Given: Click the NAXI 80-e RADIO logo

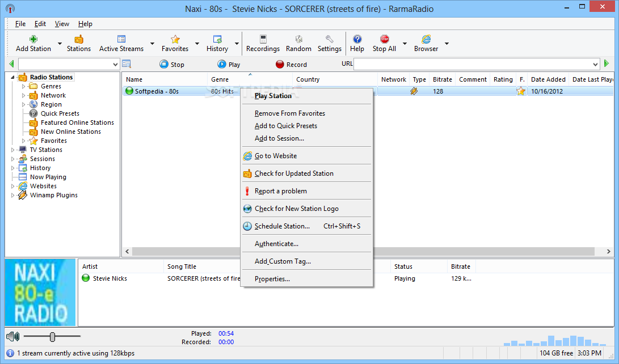Looking at the screenshot, I should (40, 292).
